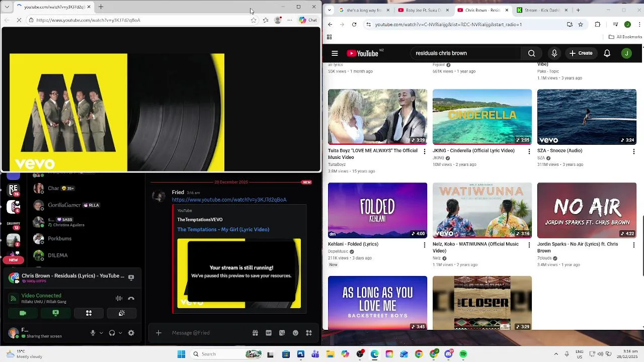Turn on the Discord camera button
This screenshot has height=362, width=644.
tap(23, 313)
